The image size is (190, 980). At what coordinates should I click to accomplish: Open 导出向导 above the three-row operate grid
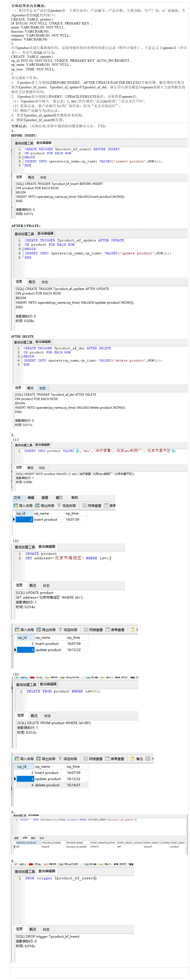tap(46, 759)
